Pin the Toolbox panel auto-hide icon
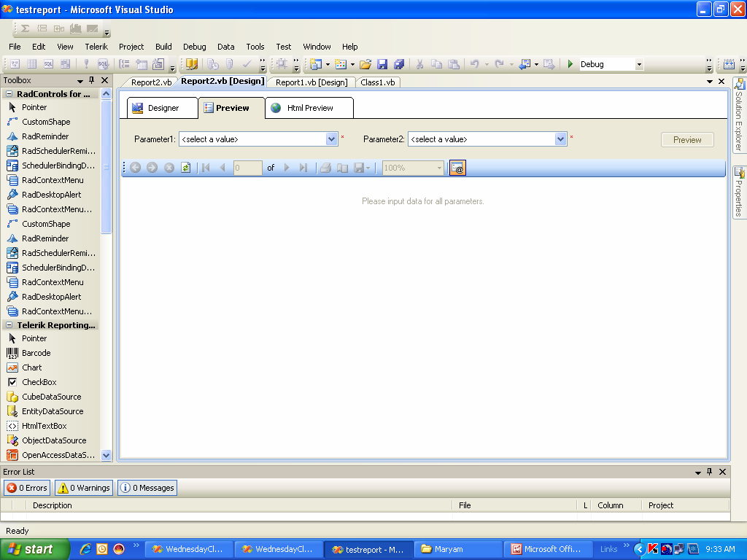 pyautogui.click(x=92, y=80)
